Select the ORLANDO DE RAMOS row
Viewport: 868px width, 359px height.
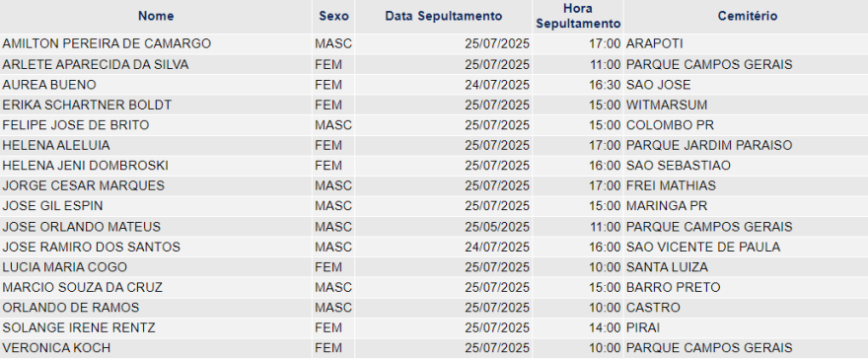[x=434, y=308]
